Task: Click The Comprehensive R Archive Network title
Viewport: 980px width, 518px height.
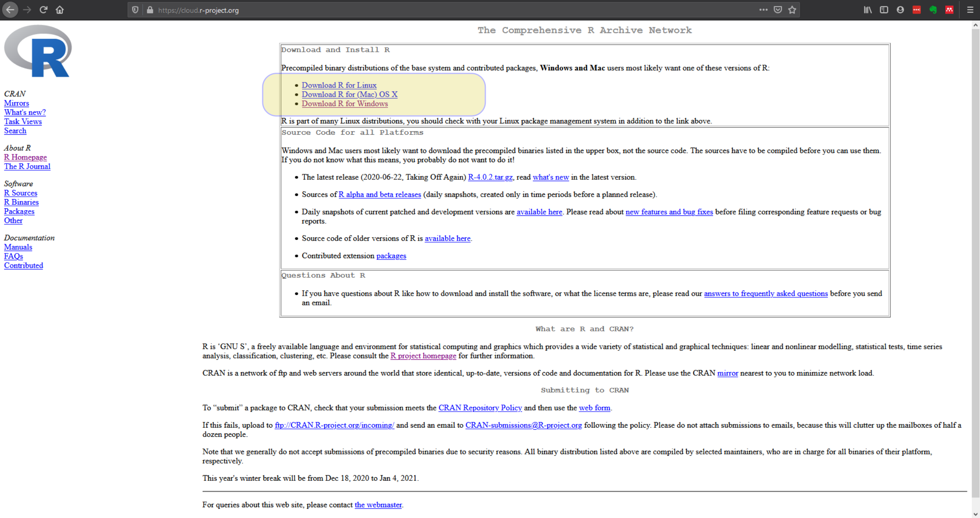Action: [x=584, y=30]
